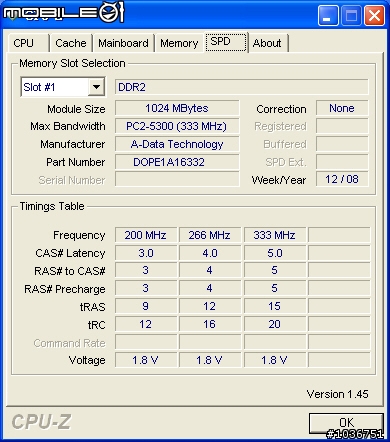Close the CPU-Z window

click(x=374, y=15)
